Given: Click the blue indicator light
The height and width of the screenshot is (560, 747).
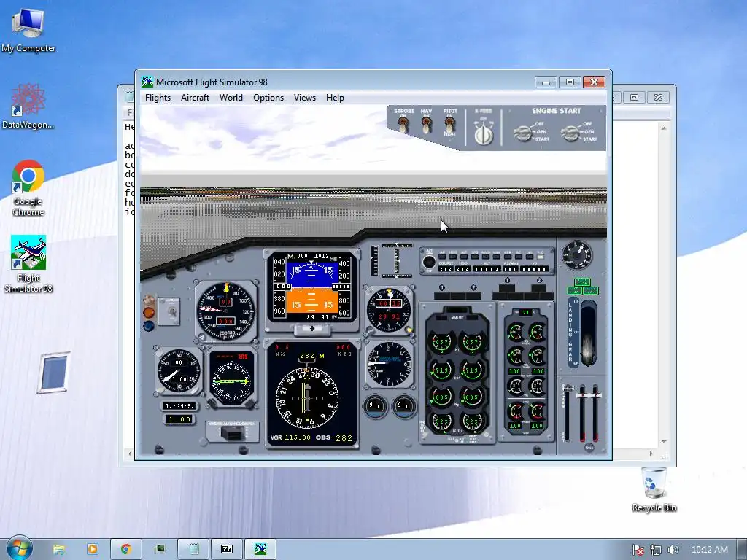Looking at the screenshot, I should point(149,326).
